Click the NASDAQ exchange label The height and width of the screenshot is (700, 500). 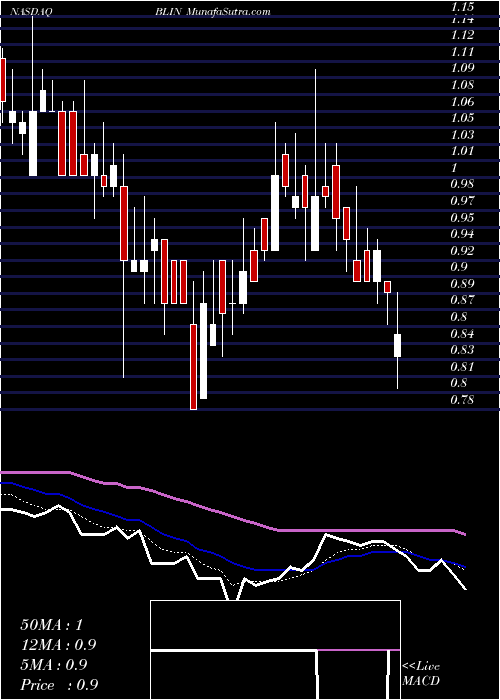tap(32, 12)
